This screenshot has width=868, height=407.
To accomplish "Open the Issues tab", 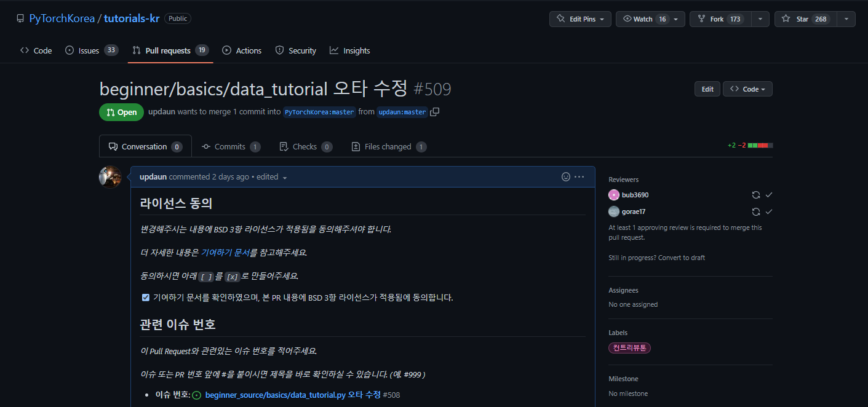I will 91,50.
